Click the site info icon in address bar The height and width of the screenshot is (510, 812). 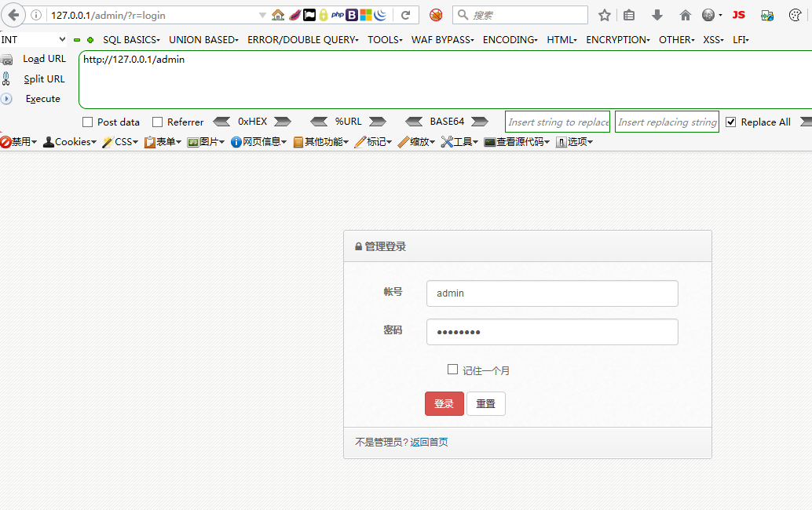36,15
